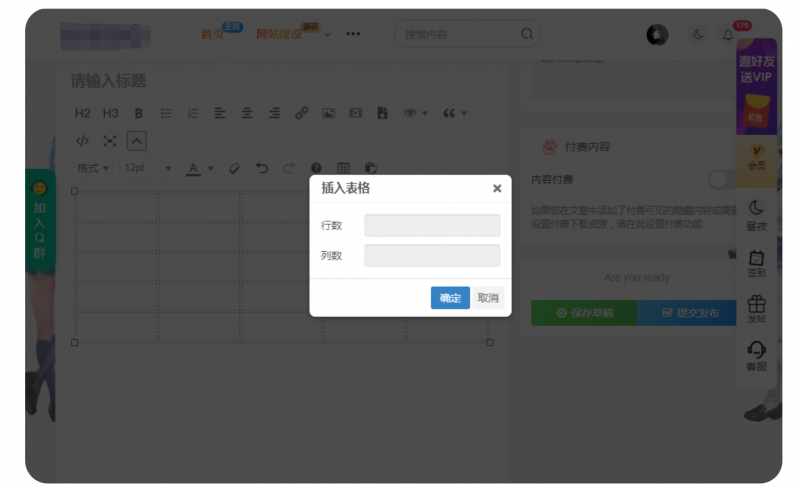
Task: Open the 首页 navigation menu item
Action: tap(212, 34)
